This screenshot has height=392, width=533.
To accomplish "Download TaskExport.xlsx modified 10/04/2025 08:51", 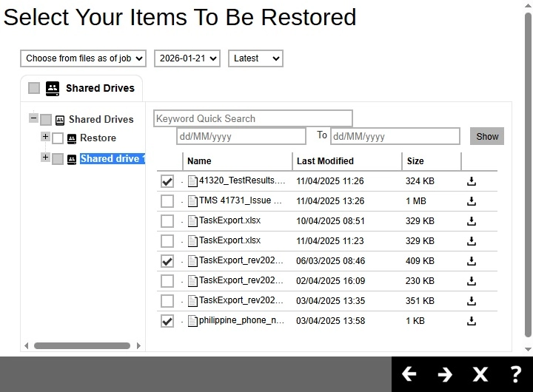I will pyautogui.click(x=471, y=221).
